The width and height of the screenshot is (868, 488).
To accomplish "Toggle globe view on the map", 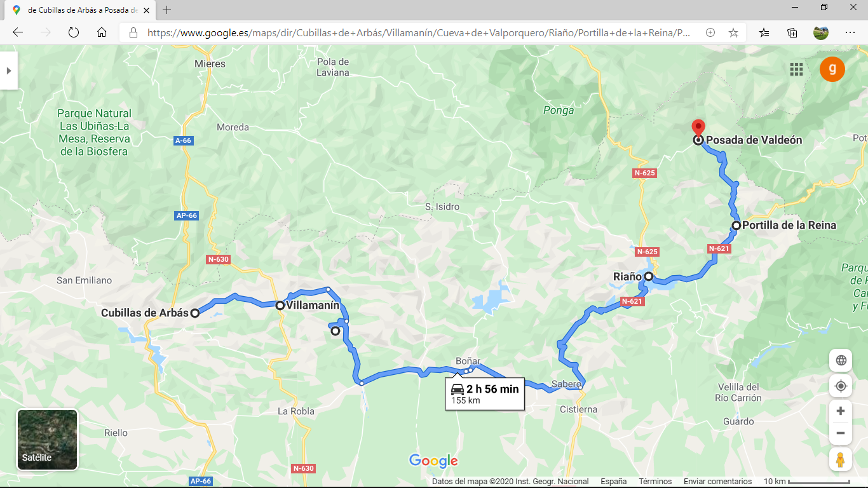I will pyautogui.click(x=841, y=360).
